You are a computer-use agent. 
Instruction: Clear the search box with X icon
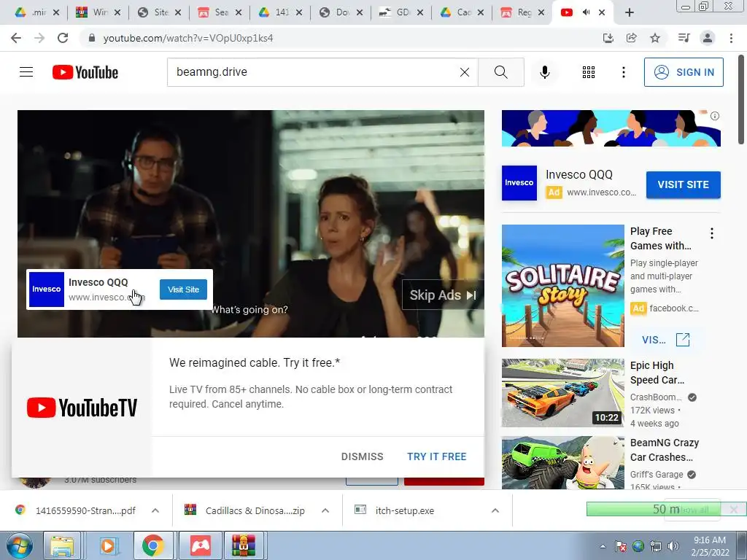465,72
